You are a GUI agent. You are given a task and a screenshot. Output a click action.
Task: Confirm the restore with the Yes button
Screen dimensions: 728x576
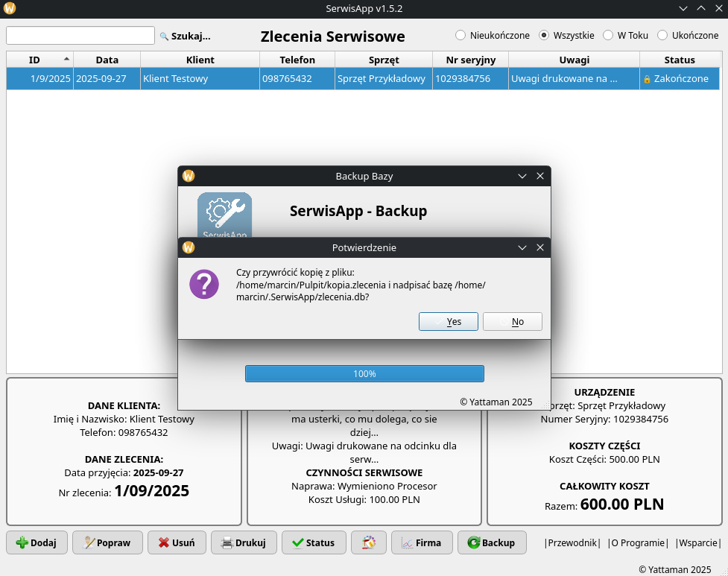pyautogui.click(x=448, y=321)
